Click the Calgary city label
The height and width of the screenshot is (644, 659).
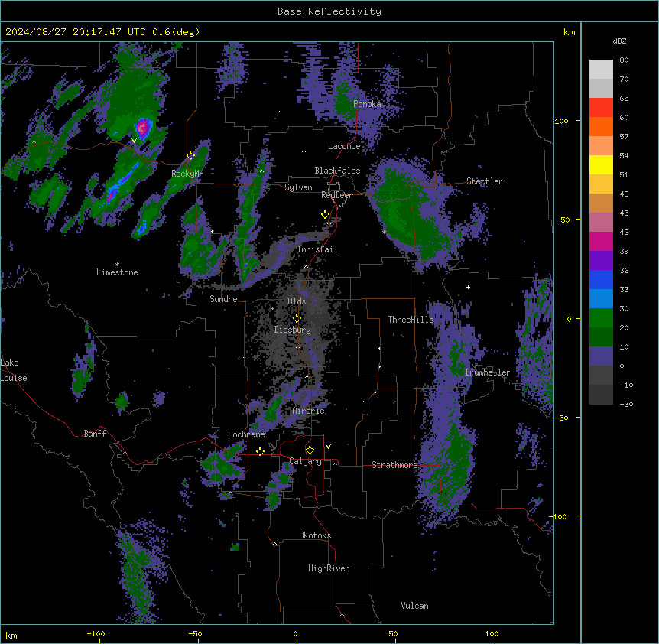pos(306,461)
